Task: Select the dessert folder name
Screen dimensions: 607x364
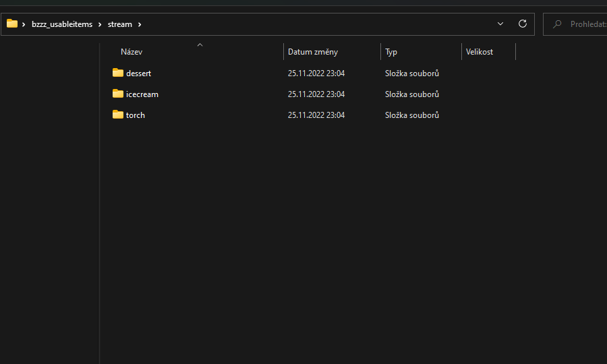Action: (x=138, y=73)
